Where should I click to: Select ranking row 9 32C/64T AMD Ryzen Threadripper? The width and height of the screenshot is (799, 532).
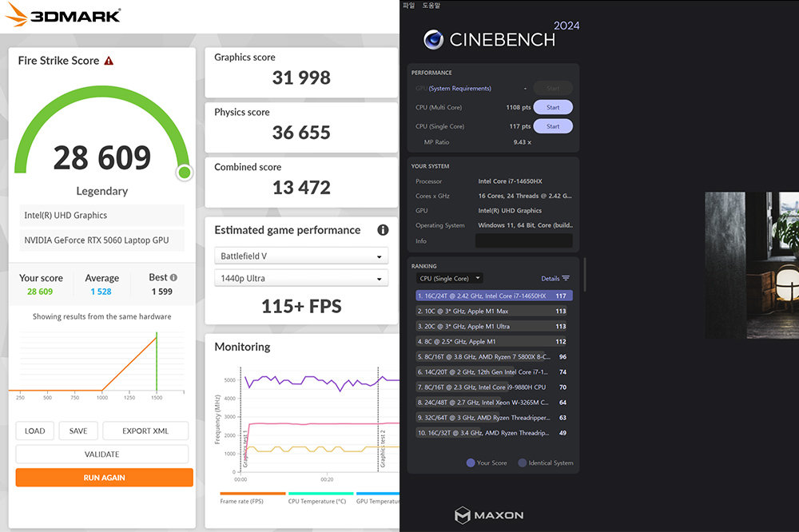point(494,418)
